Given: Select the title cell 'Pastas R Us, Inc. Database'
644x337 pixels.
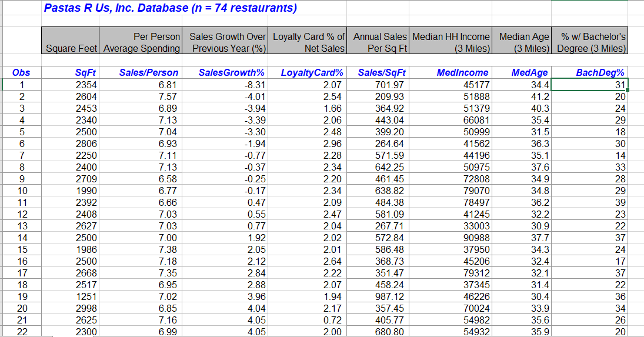Looking at the screenshot, I should pyautogui.click(x=171, y=8).
